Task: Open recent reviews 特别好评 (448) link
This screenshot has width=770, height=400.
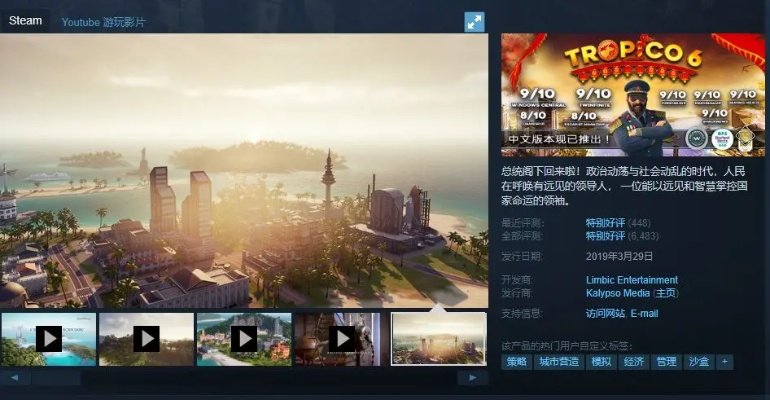Action: (618, 223)
